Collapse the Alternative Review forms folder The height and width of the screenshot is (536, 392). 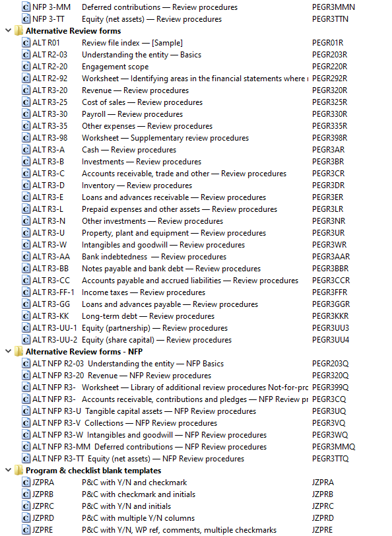point(8,30)
